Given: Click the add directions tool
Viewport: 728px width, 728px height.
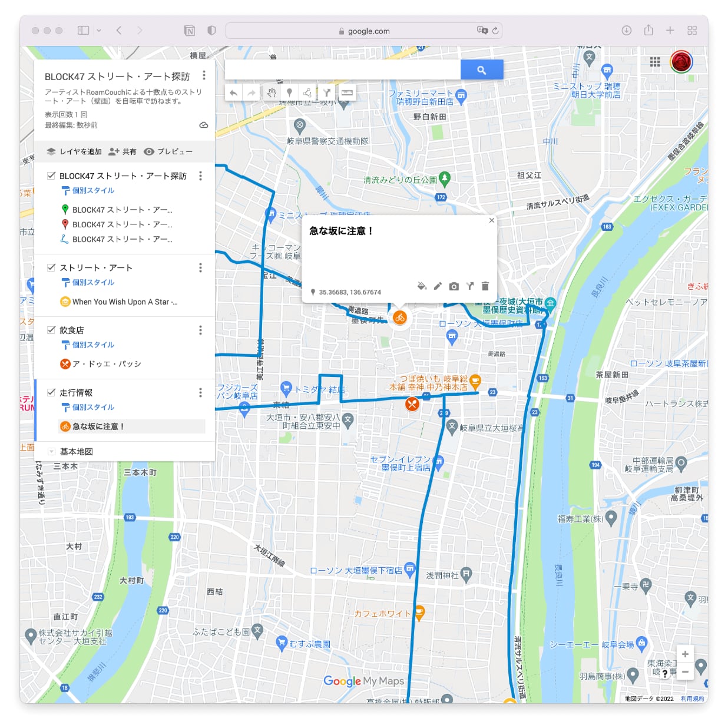Looking at the screenshot, I should coord(327,92).
